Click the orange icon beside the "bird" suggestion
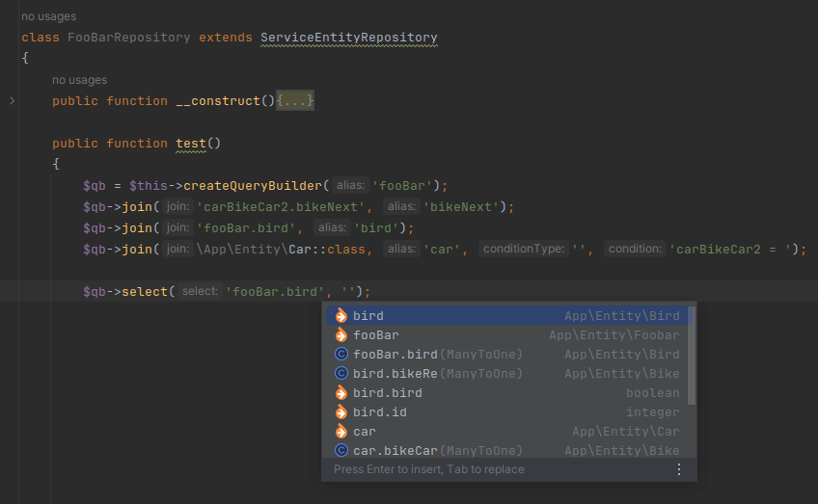The height and width of the screenshot is (504, 818). pos(341,316)
